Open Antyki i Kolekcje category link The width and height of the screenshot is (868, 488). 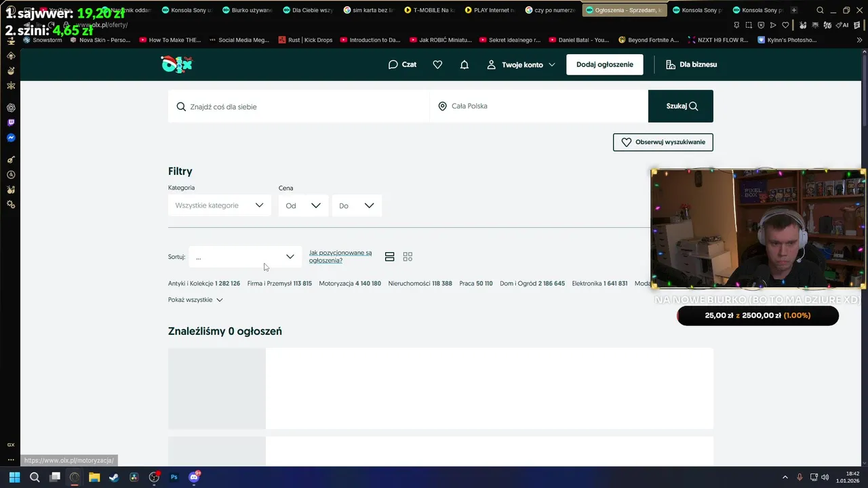(x=204, y=283)
